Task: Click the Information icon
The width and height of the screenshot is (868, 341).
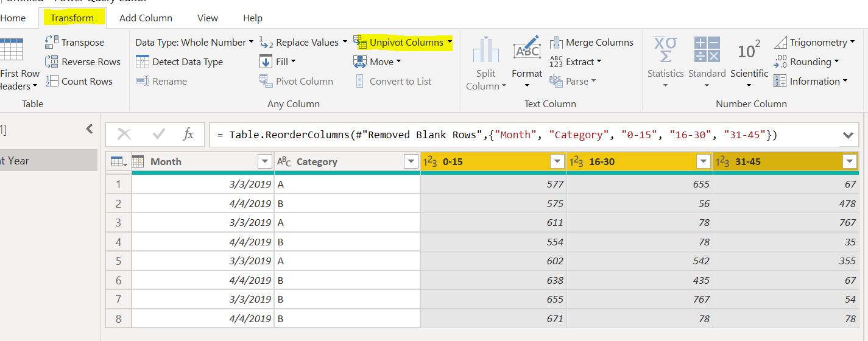Action: (x=780, y=81)
